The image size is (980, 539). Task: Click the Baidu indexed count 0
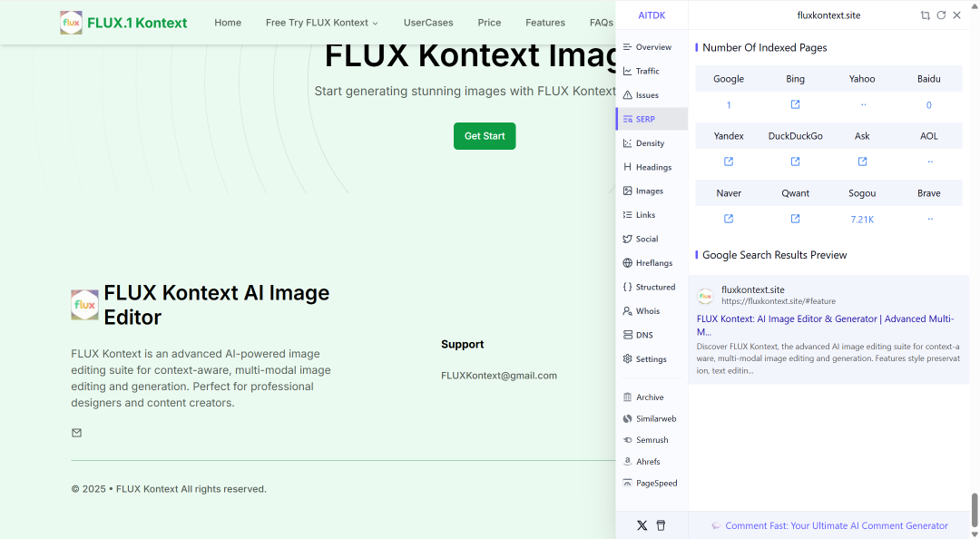929,105
